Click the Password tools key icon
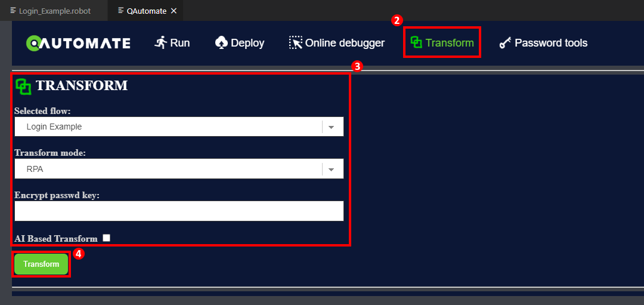 pyautogui.click(x=505, y=43)
